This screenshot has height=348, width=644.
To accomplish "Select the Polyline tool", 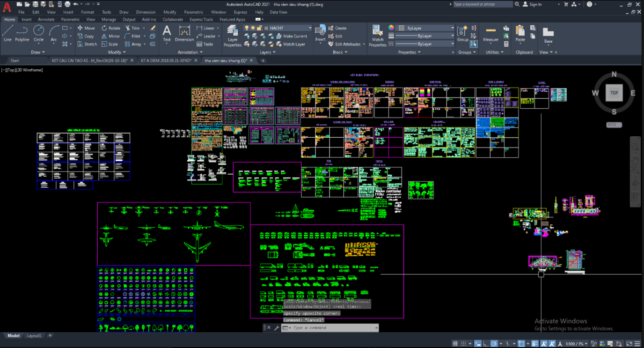I will point(22,33).
